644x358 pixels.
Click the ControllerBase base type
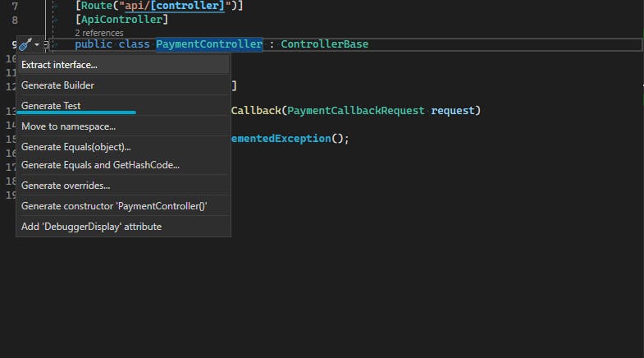[x=324, y=44]
